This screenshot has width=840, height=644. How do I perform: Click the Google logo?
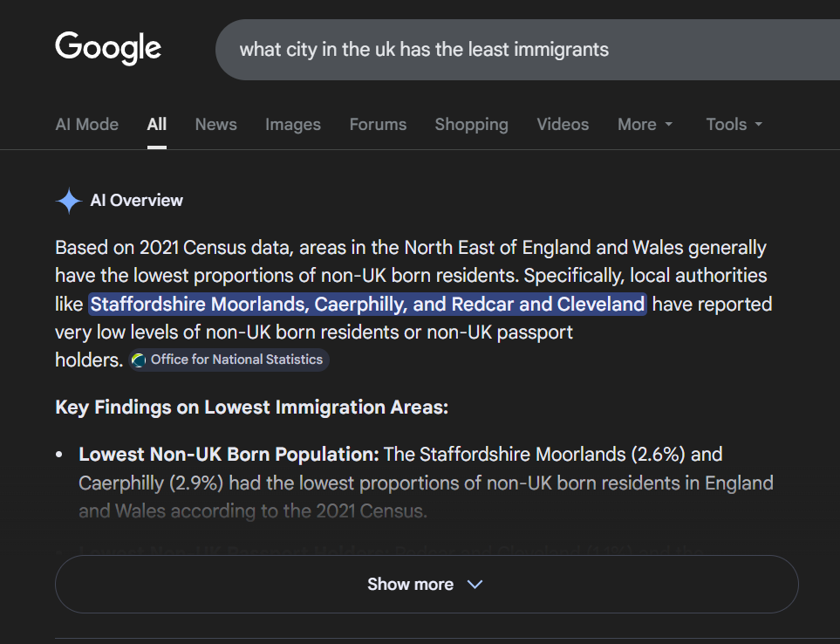coord(108,47)
